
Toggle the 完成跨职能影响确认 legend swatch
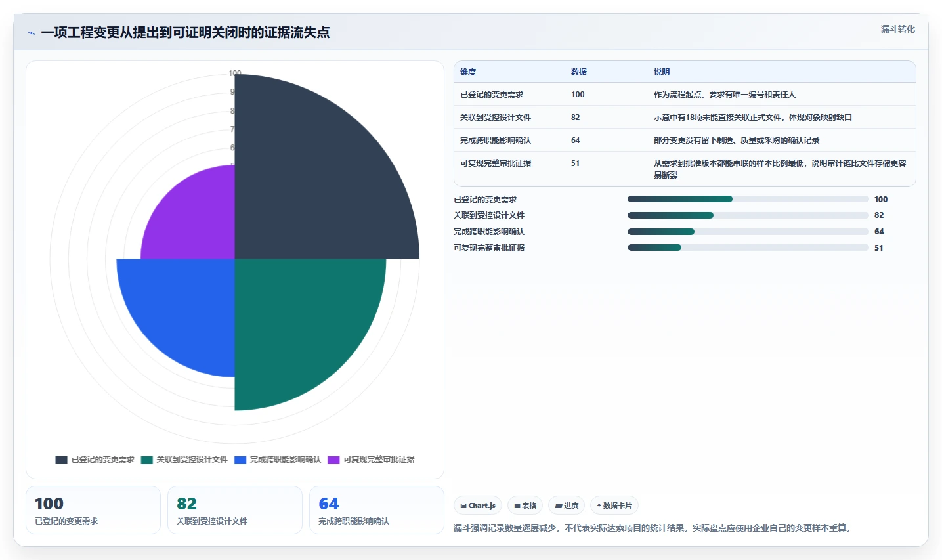(240, 460)
